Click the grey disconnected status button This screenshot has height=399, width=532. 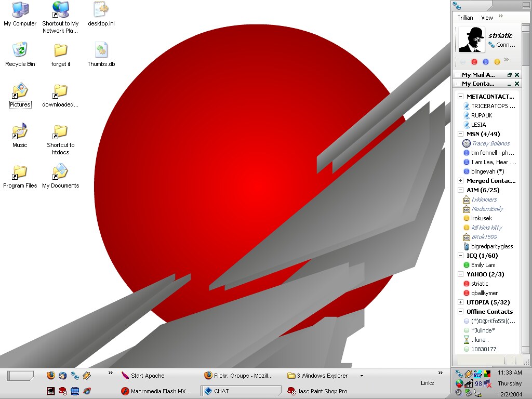463,62
